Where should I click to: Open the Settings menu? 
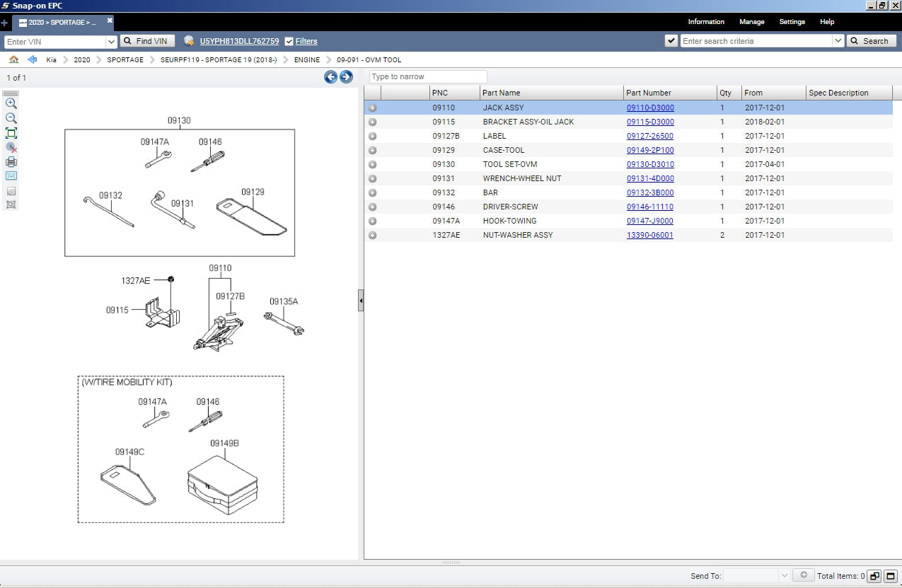pyautogui.click(x=792, y=22)
